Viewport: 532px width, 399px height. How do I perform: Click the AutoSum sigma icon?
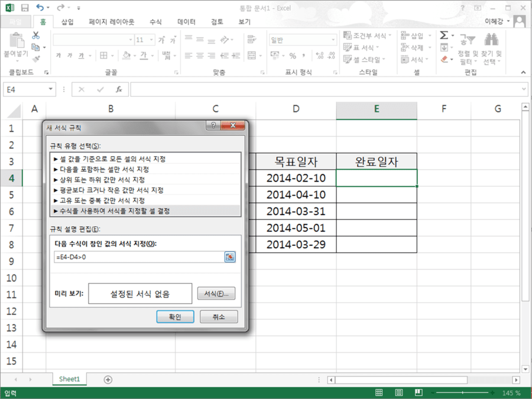point(444,35)
